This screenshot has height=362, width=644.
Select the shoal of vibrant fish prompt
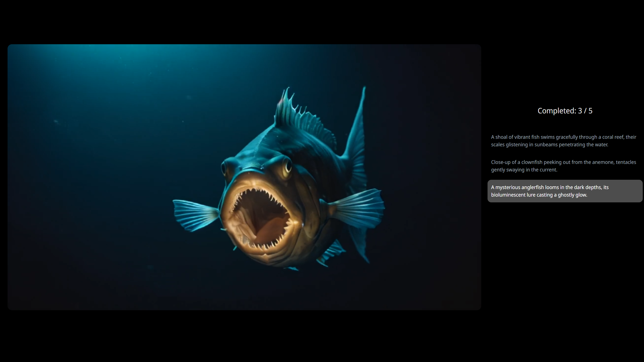(x=563, y=141)
